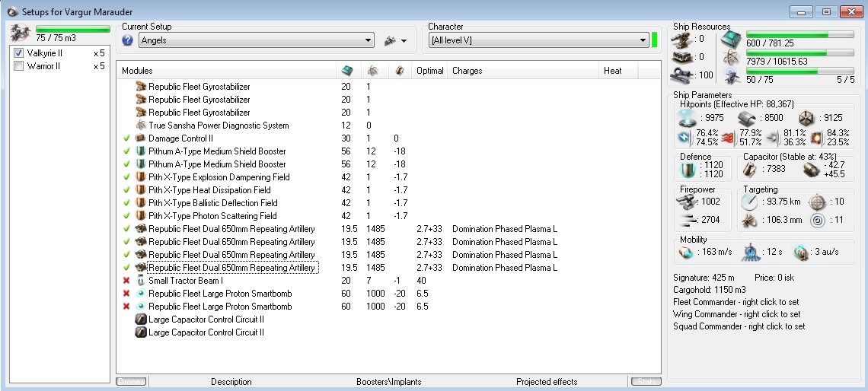Open the Boosters\Implants tab
This screenshot has width=868, height=391.
click(x=388, y=382)
